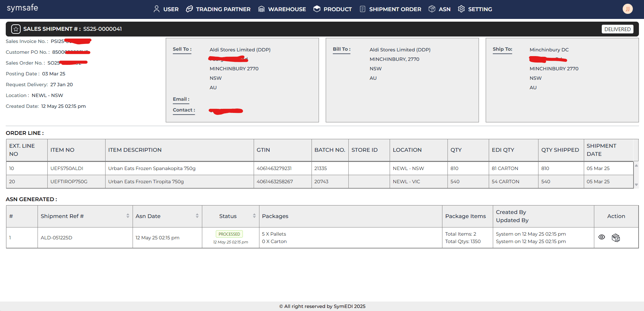Click the symsafe logo link

point(23,8)
